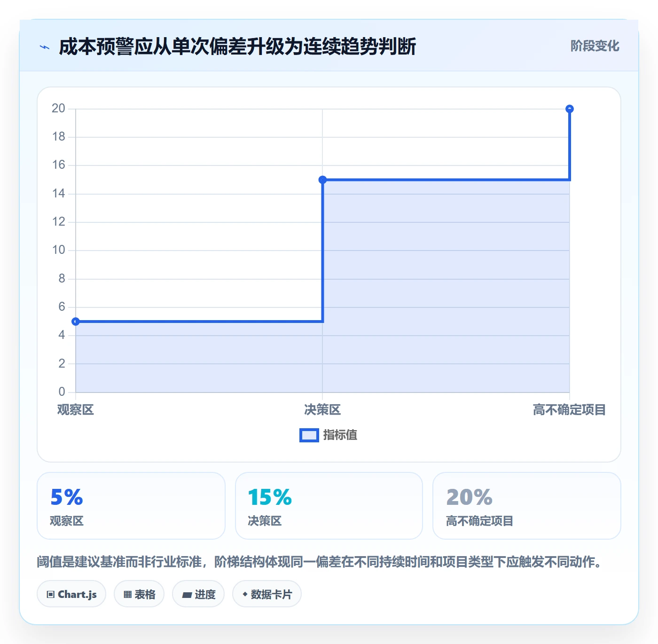Click the data point at 观察区 value 5

[76, 322]
